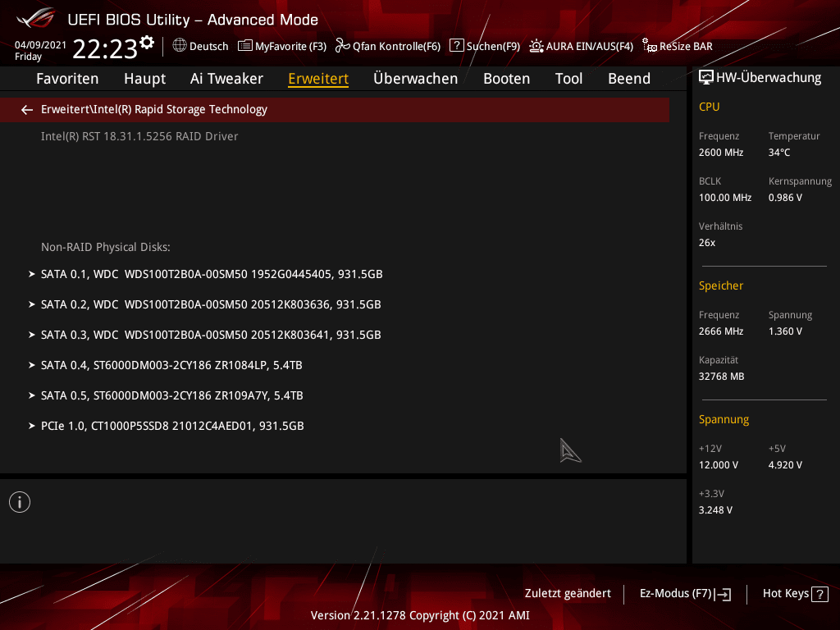Screen dimensions: 840x630
Task: Click ReSize BAR label
Action: point(687,46)
